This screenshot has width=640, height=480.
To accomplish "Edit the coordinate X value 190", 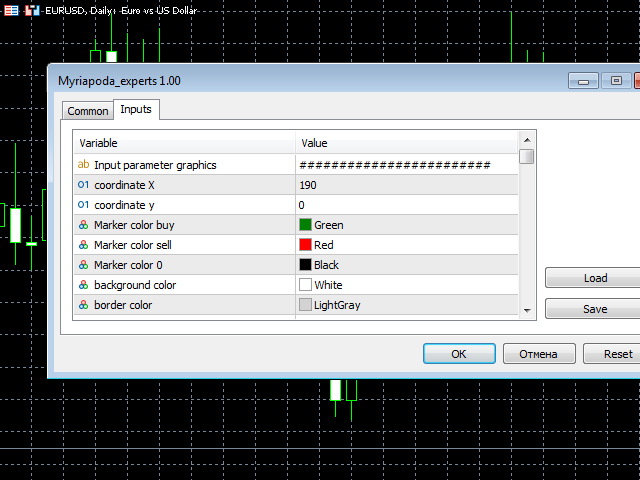I will pos(407,185).
